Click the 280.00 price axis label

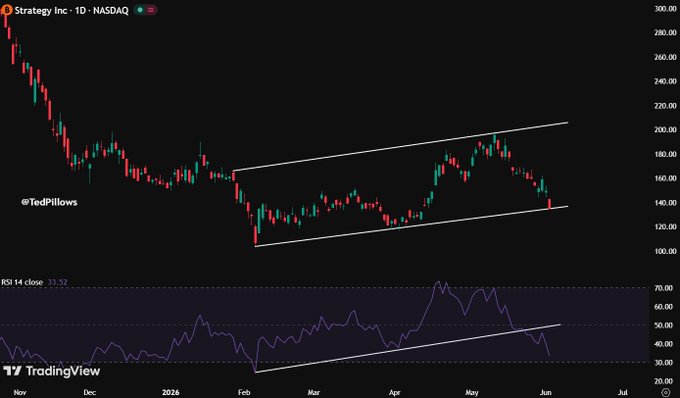pos(665,33)
